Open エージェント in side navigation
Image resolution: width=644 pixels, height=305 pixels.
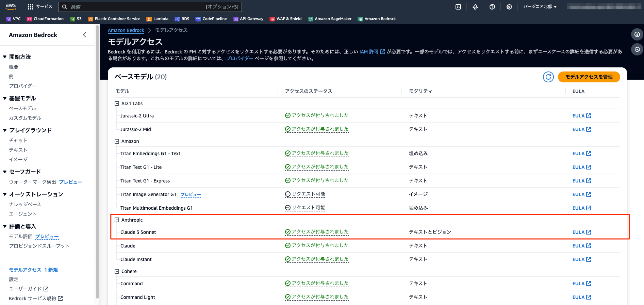22,214
